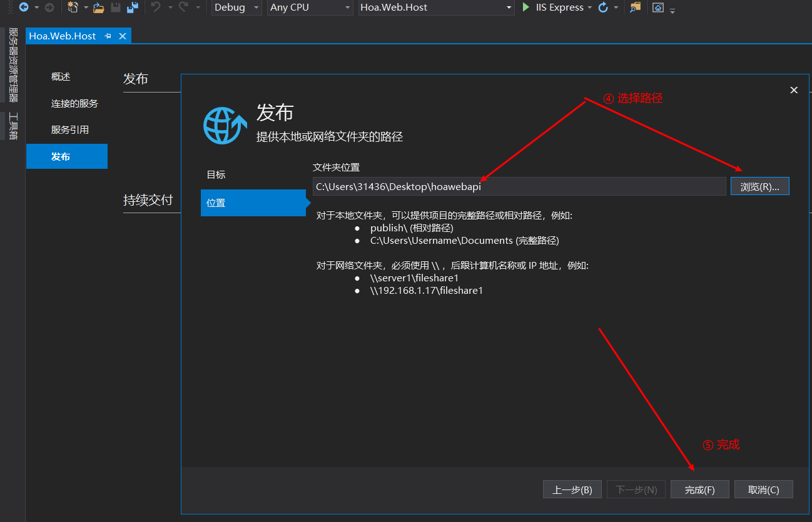Open the 连接的服务 sidebar item

(x=74, y=104)
